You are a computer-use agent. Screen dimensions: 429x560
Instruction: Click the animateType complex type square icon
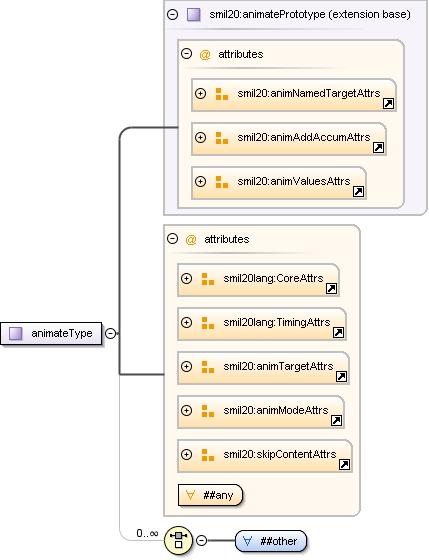tap(16, 334)
